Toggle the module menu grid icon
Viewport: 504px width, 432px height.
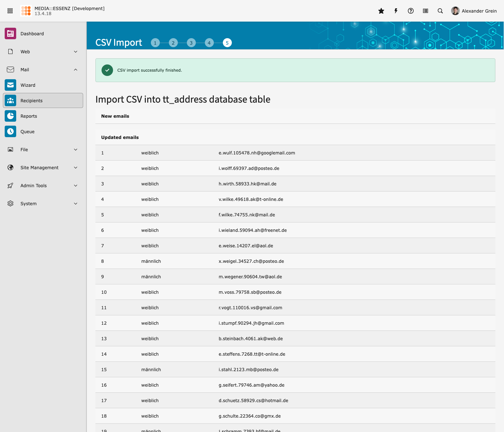pyautogui.click(x=10, y=11)
